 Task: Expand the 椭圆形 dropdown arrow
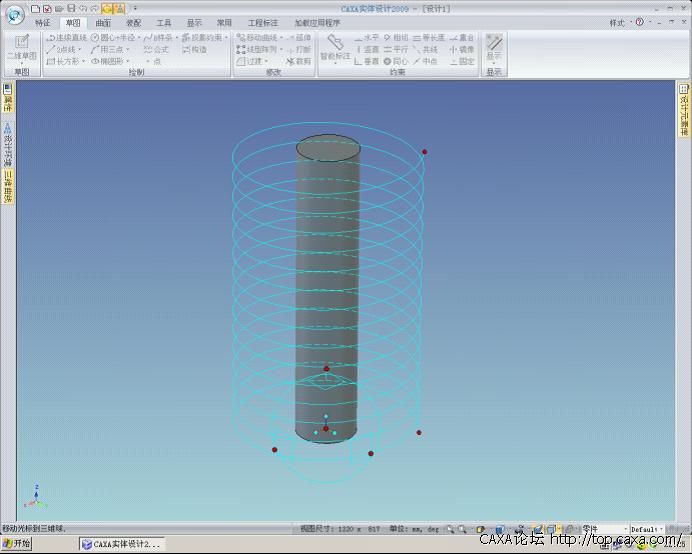pos(128,61)
